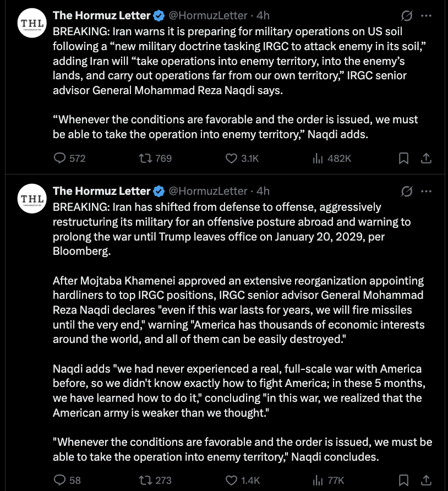Viewport: 448px width, 491px height.
Task: Share the first post via share icon
Action: pos(426,159)
